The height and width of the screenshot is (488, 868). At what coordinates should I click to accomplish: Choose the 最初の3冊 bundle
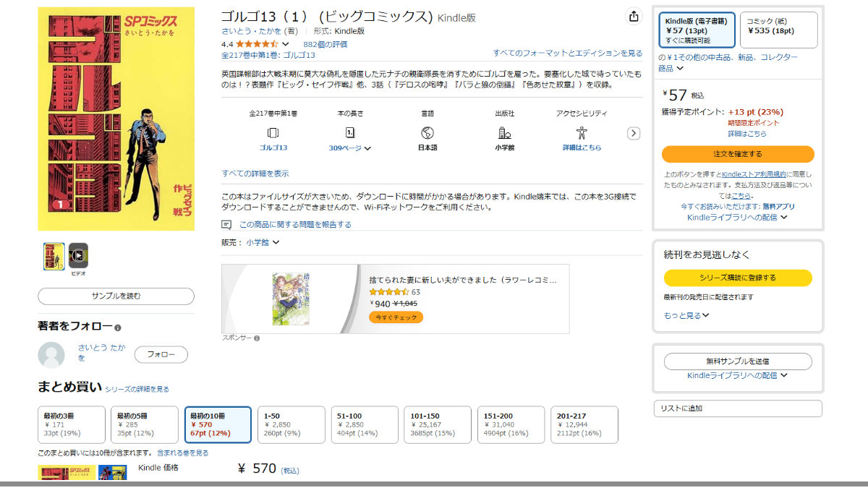[71, 424]
